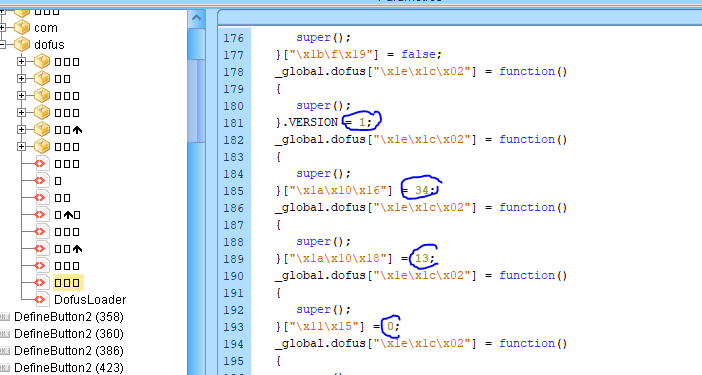Click the com package icon
Viewport: 702px width, 375px height.
pyautogui.click(x=22, y=28)
